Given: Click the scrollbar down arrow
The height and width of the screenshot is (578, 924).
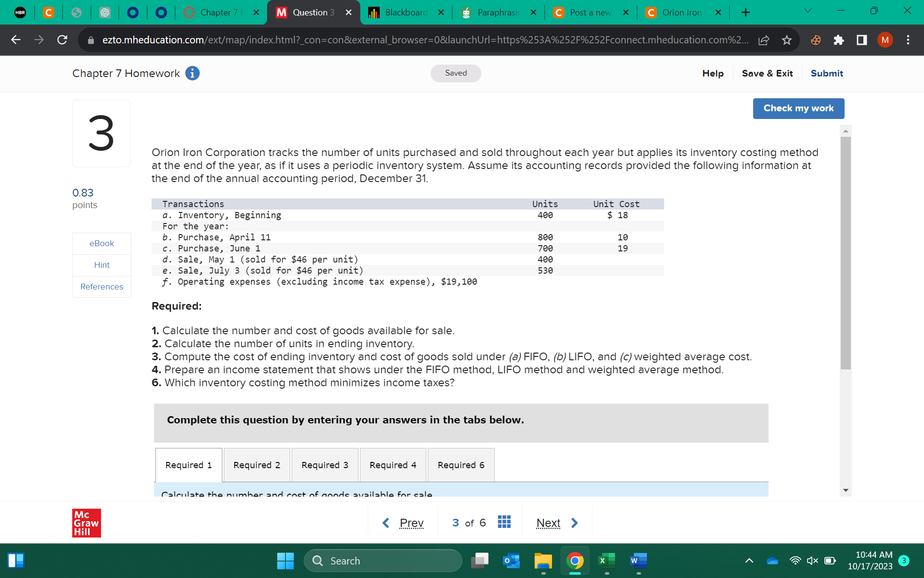Looking at the screenshot, I should pyautogui.click(x=846, y=490).
